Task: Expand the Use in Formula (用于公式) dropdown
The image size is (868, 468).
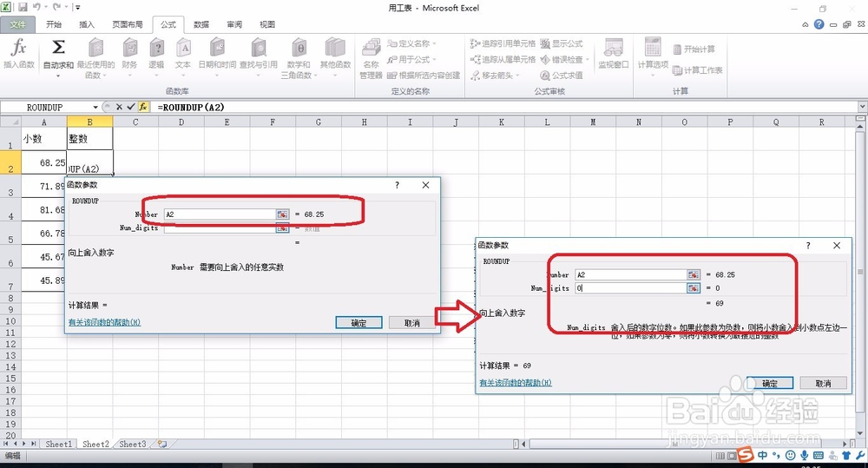Action: point(434,59)
